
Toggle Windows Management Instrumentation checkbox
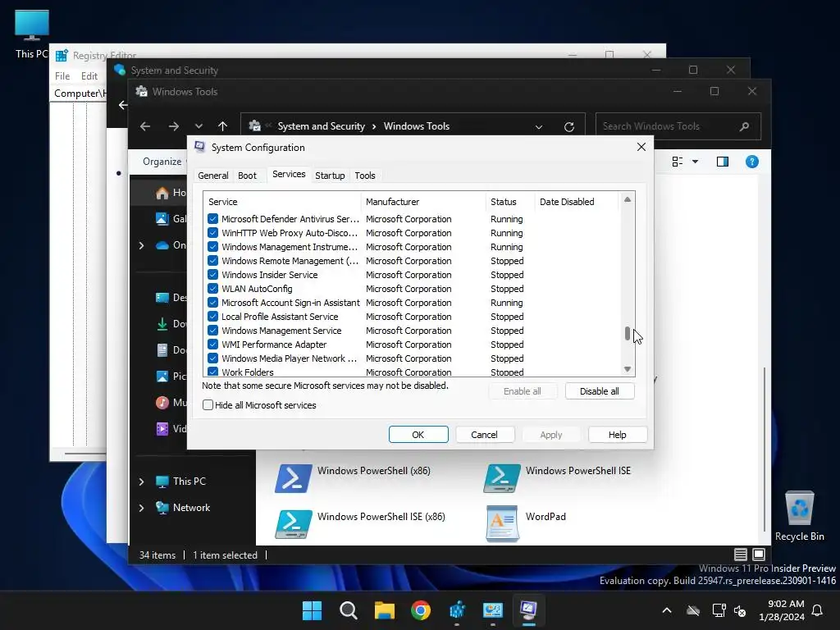pyautogui.click(x=212, y=246)
